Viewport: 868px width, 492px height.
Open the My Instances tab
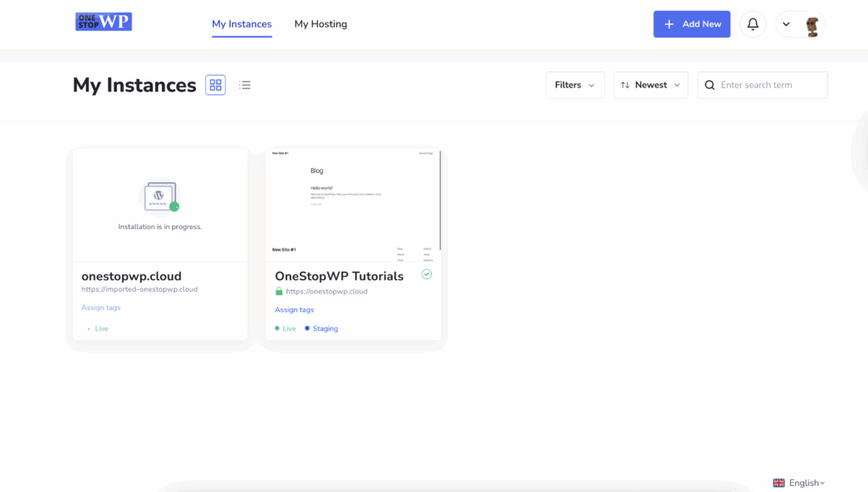(242, 24)
